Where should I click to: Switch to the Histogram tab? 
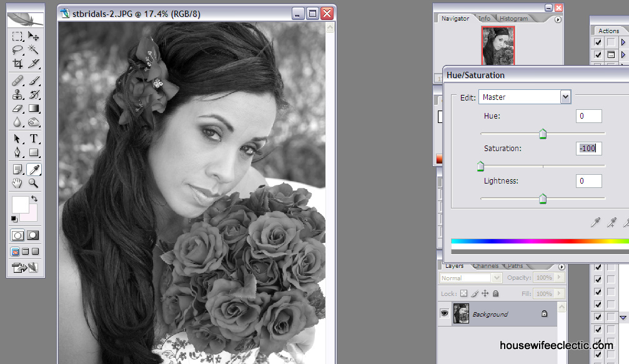[512, 18]
